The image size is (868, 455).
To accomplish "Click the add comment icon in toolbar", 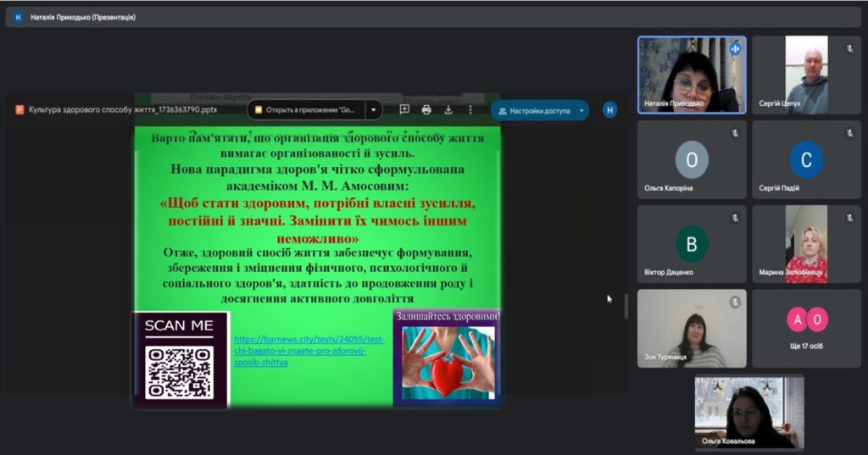I will (x=404, y=110).
